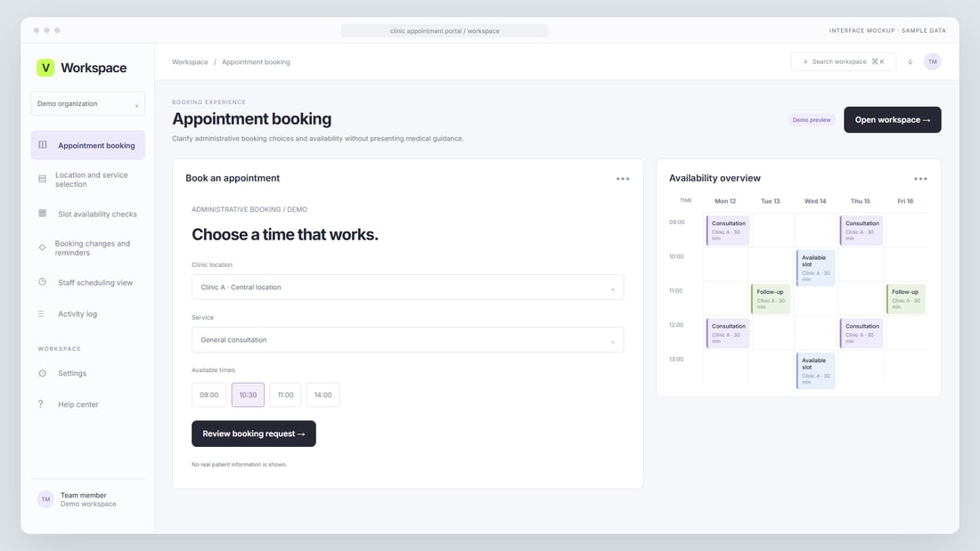Open Book an appointment three-dot menu

(623, 179)
